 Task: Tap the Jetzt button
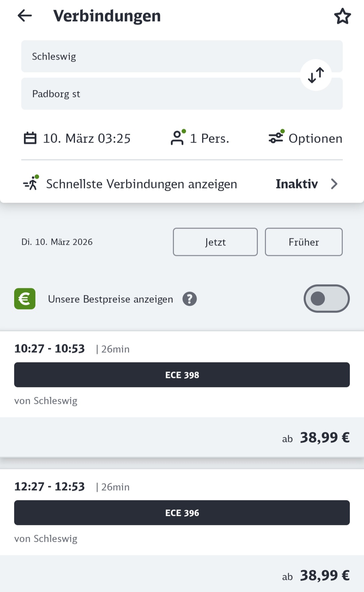215,242
